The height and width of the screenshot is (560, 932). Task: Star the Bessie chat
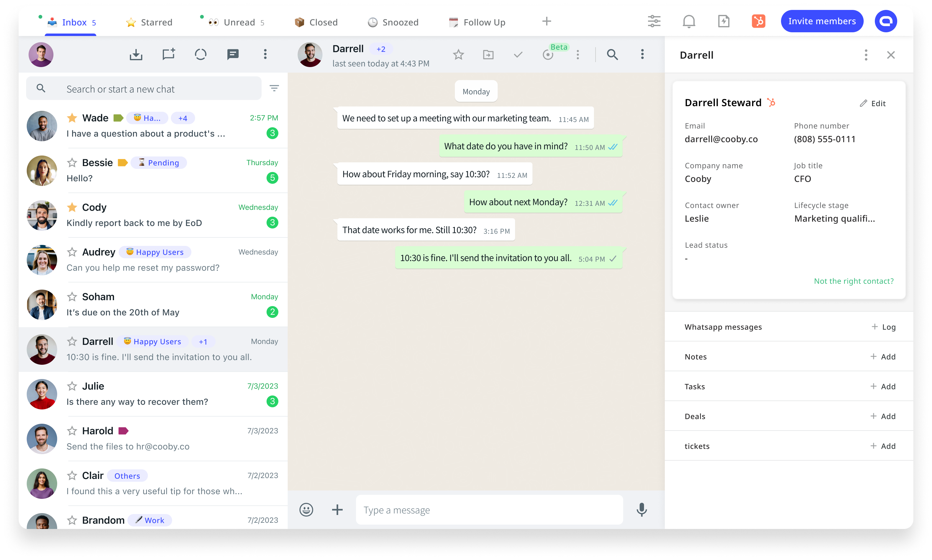click(x=72, y=163)
